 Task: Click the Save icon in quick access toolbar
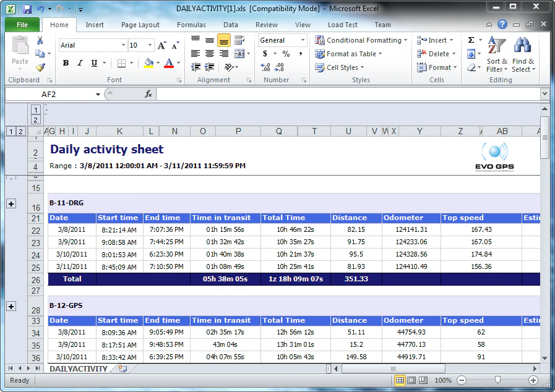(x=27, y=9)
